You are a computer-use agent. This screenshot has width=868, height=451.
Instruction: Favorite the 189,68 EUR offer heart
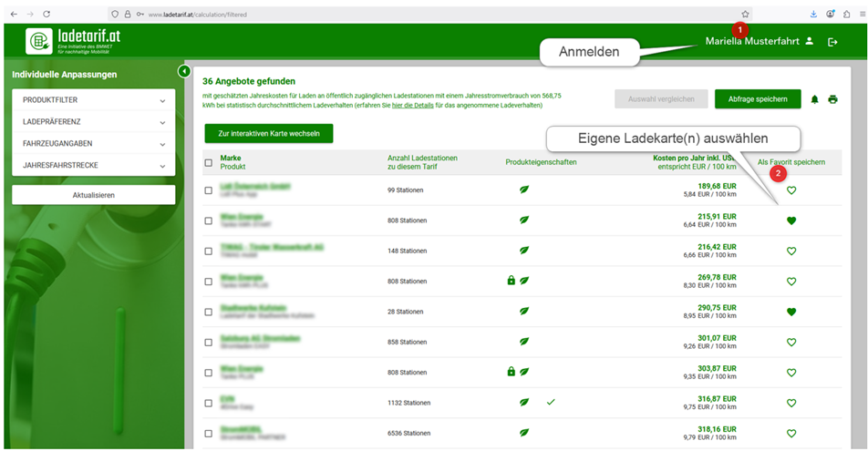pos(791,190)
